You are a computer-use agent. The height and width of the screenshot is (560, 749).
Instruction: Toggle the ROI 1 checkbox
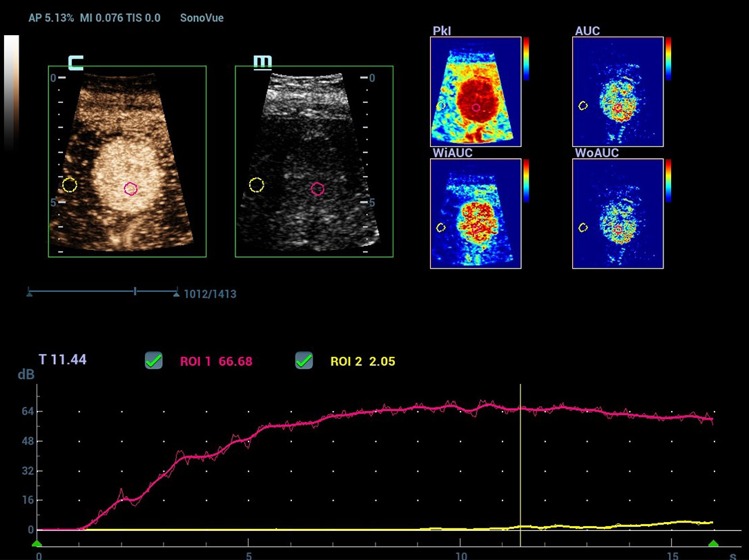(x=153, y=360)
